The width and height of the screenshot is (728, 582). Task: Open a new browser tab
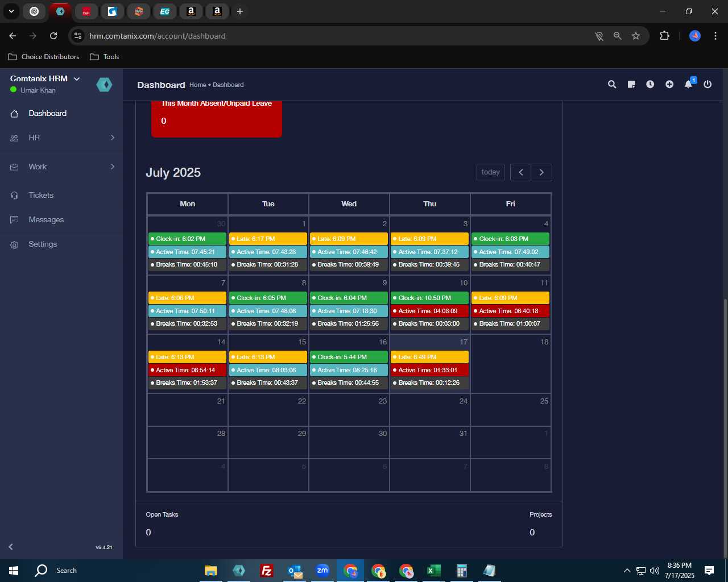tap(240, 11)
